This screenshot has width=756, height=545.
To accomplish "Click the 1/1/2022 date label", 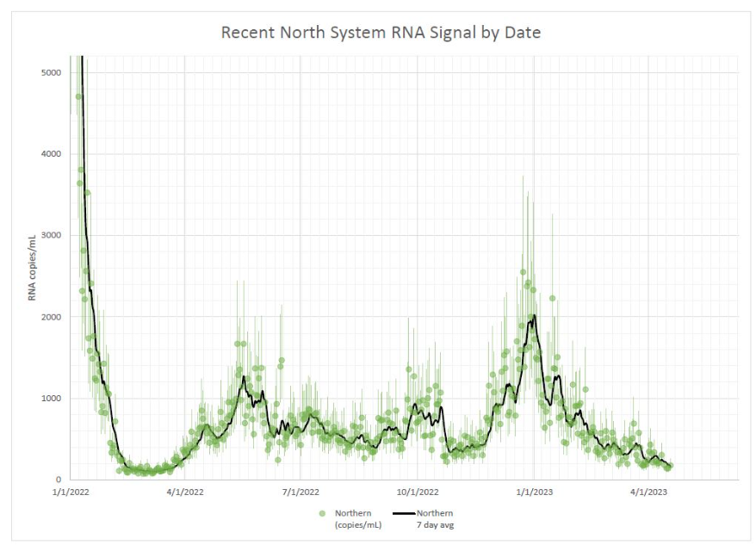I will click(69, 493).
